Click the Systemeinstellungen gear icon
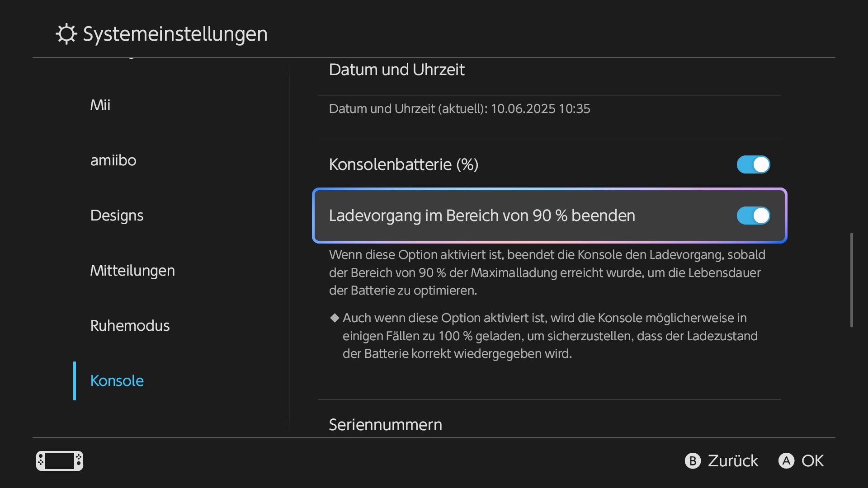This screenshot has width=868, height=488. tap(66, 34)
